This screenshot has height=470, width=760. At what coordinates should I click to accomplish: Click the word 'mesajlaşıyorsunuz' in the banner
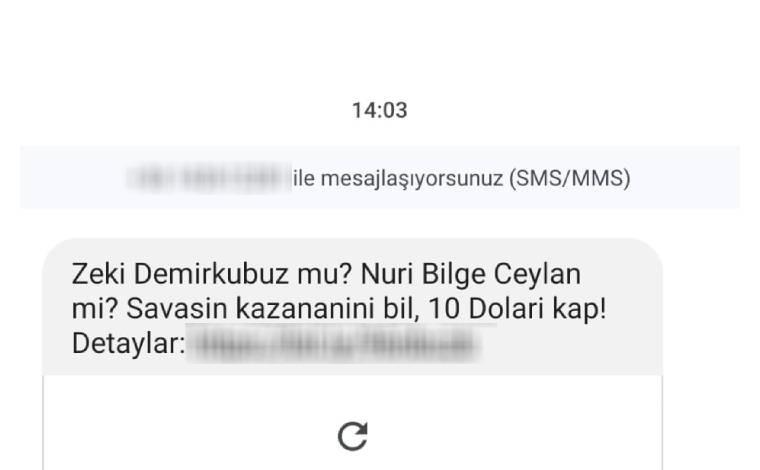click(x=412, y=178)
